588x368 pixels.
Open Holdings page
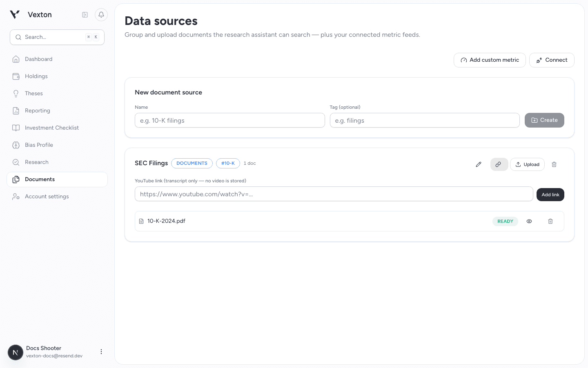point(57,76)
